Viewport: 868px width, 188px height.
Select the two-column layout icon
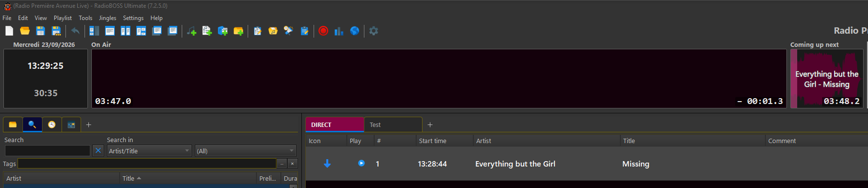[x=126, y=31]
